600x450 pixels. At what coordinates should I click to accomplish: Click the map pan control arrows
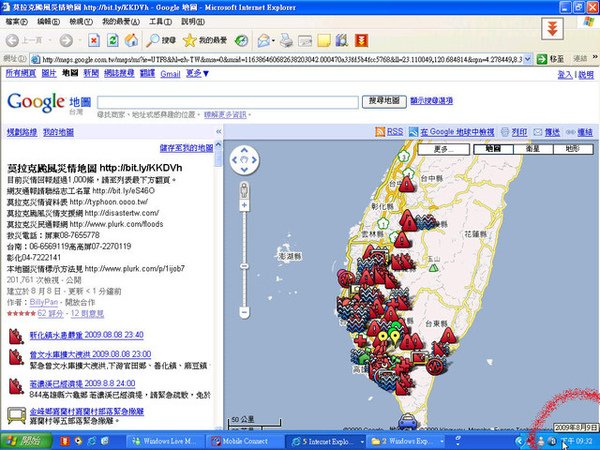(x=244, y=160)
